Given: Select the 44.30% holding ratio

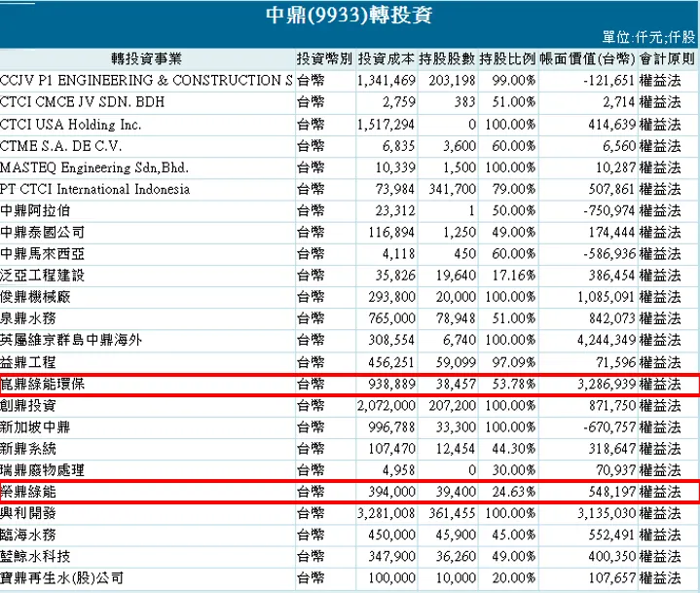Looking at the screenshot, I should click(513, 448).
